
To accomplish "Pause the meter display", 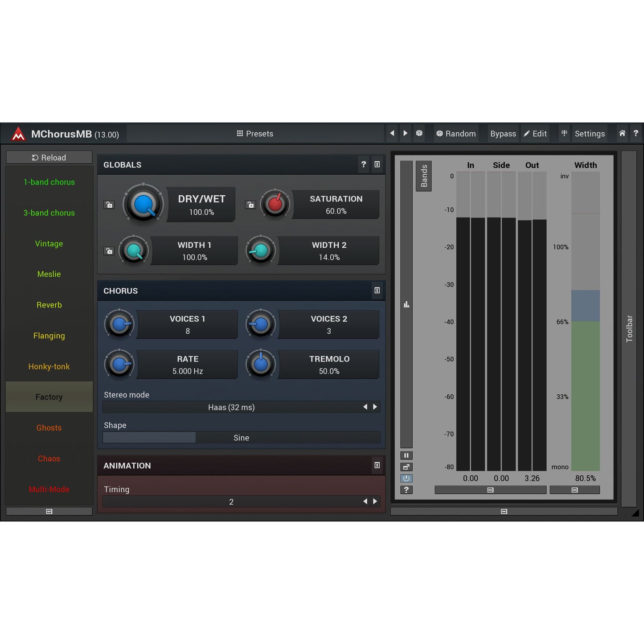I will [x=406, y=455].
